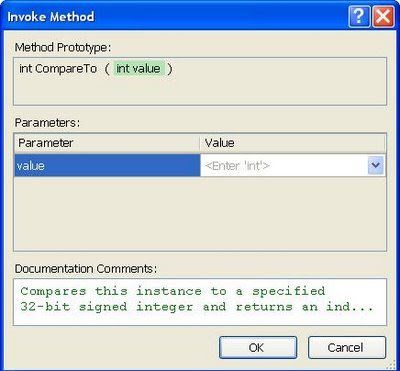
Task: Click the Value column header
Action: (x=293, y=143)
